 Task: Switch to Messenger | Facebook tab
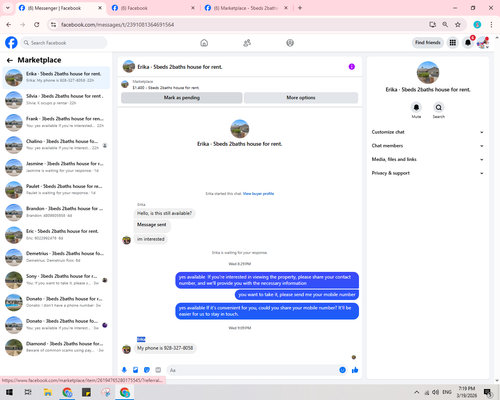click(55, 8)
